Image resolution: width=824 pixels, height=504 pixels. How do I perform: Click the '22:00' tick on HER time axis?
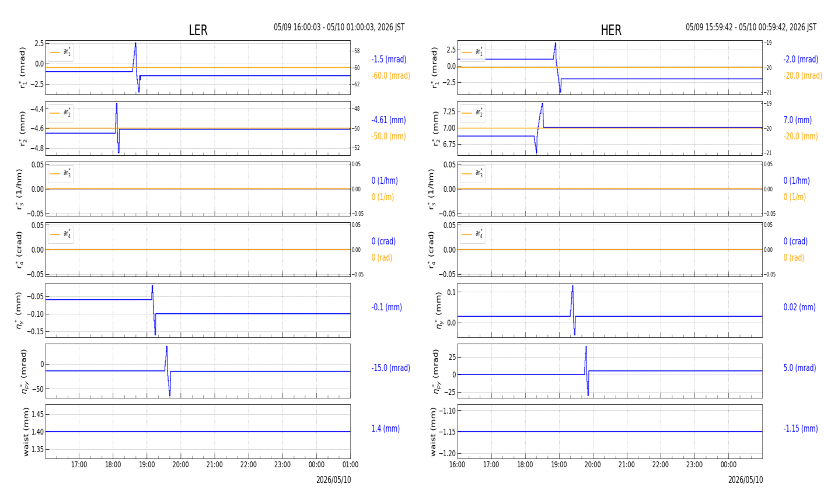click(661, 465)
